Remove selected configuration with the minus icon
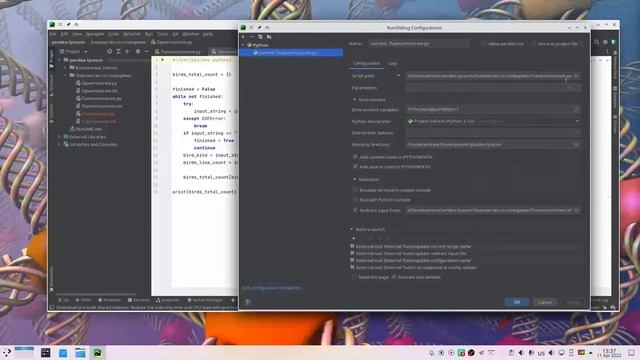The image size is (640, 360). pos(251,37)
